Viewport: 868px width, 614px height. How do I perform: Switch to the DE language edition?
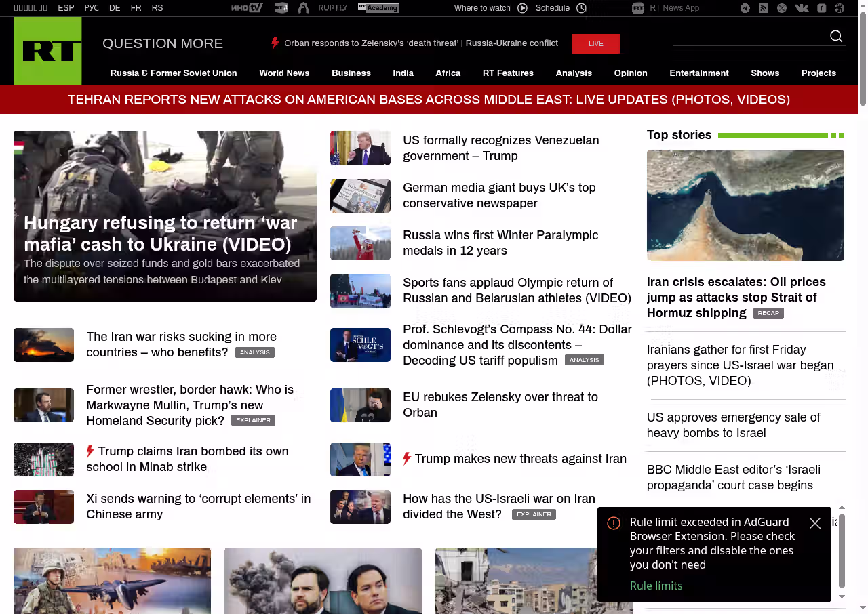point(115,8)
